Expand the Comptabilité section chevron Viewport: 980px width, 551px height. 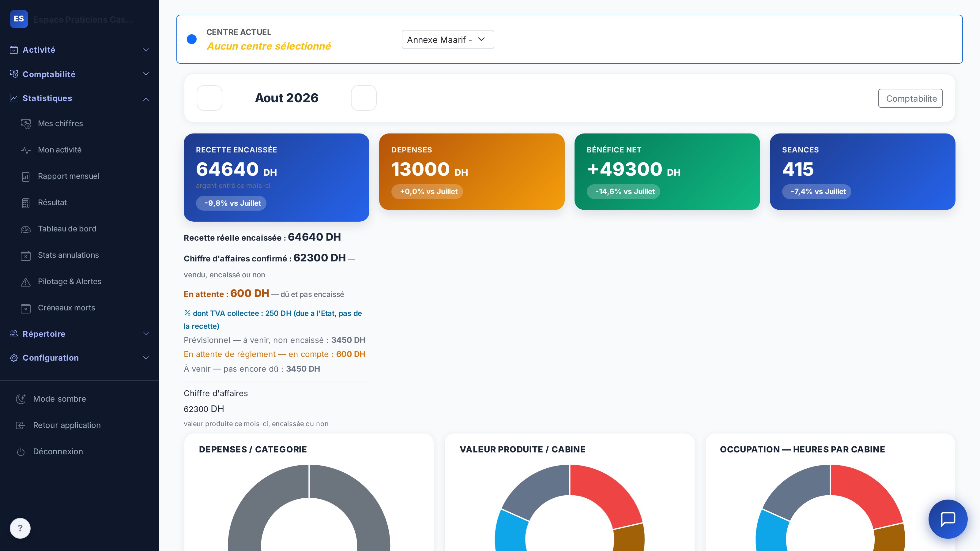pyautogui.click(x=146, y=74)
